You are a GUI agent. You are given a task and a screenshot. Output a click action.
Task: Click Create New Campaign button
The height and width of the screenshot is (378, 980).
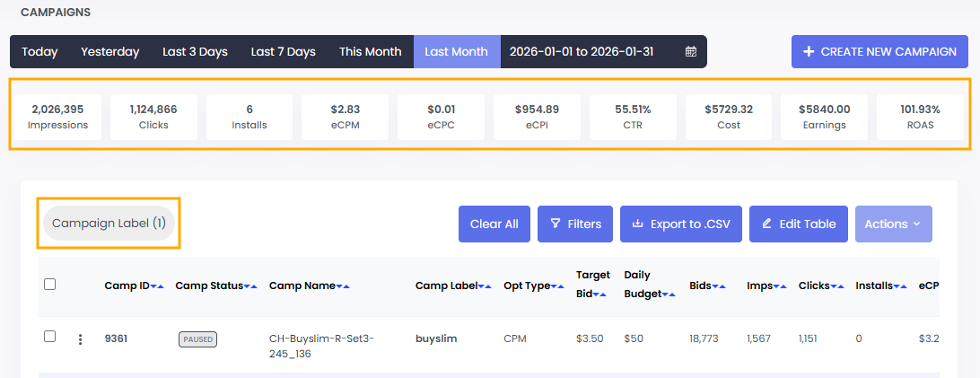pos(879,52)
